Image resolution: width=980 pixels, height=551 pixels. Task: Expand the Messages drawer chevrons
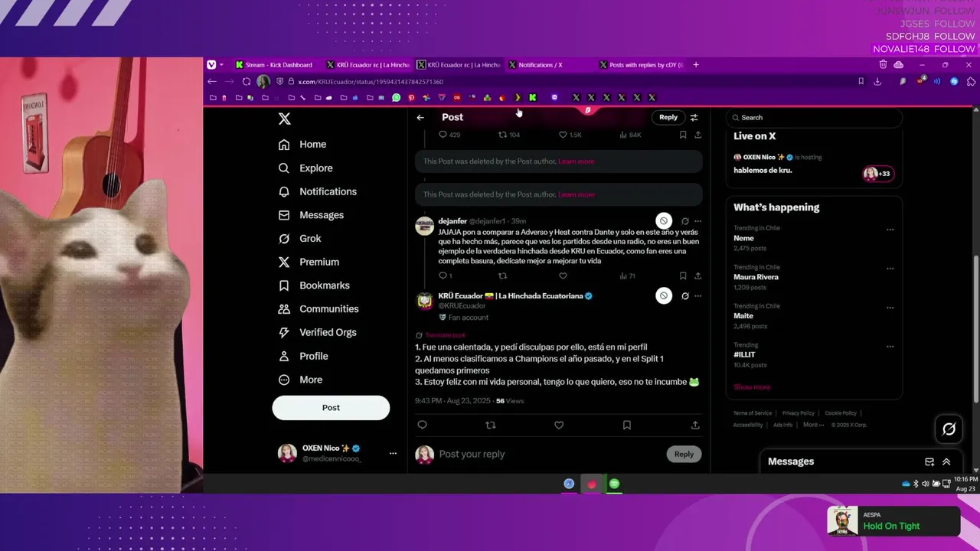coord(946,461)
